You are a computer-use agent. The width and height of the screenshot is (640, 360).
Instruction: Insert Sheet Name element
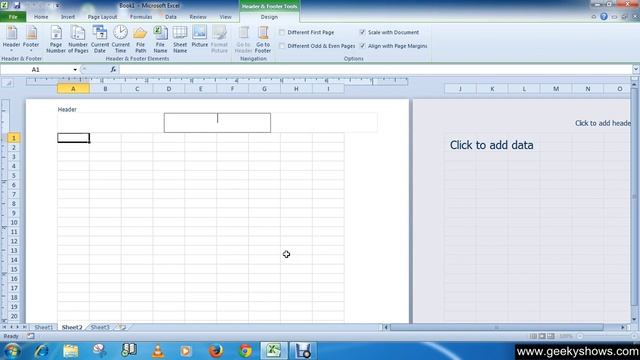(180, 39)
